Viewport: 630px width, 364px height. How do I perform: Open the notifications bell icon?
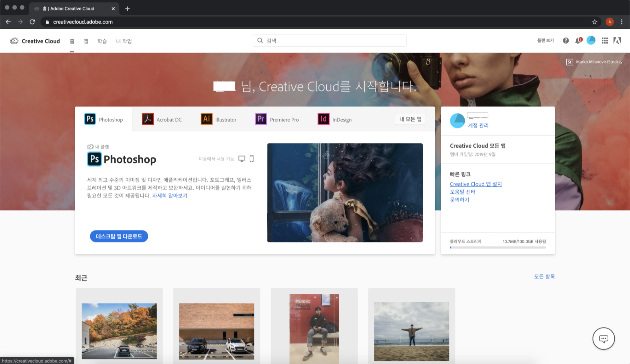[578, 41]
